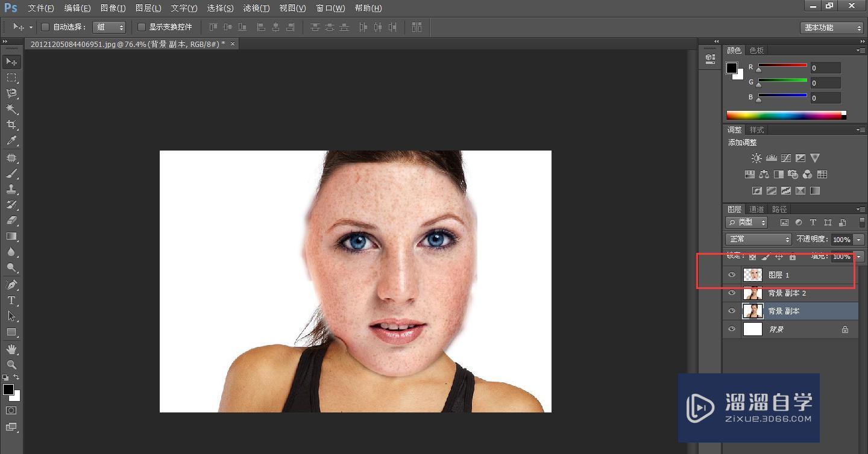This screenshot has height=454, width=868.
Task: Click the foreground color swatch in toolbox
Action: coord(8,390)
